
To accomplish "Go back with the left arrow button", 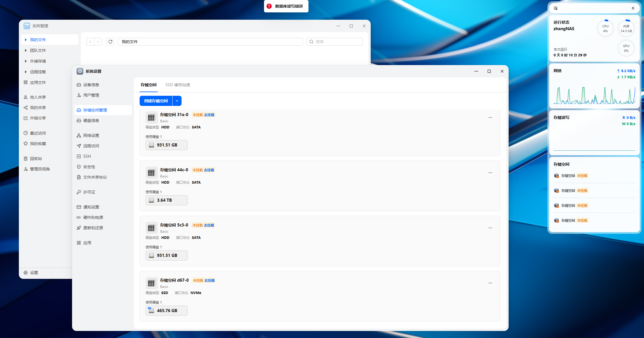I will pos(90,42).
